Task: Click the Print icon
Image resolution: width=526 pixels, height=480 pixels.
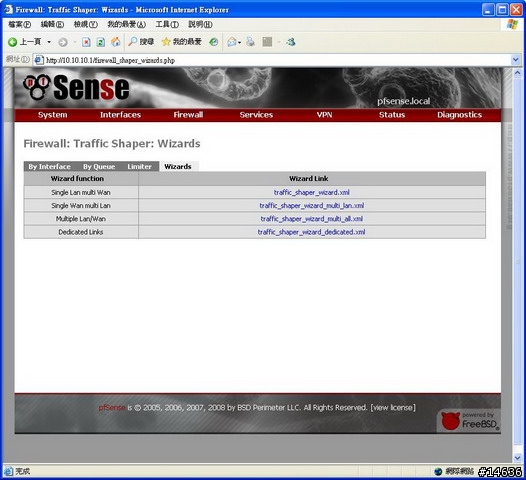Action: click(250, 42)
